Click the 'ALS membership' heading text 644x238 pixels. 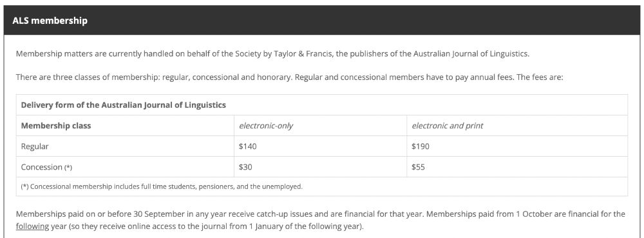pos(50,21)
